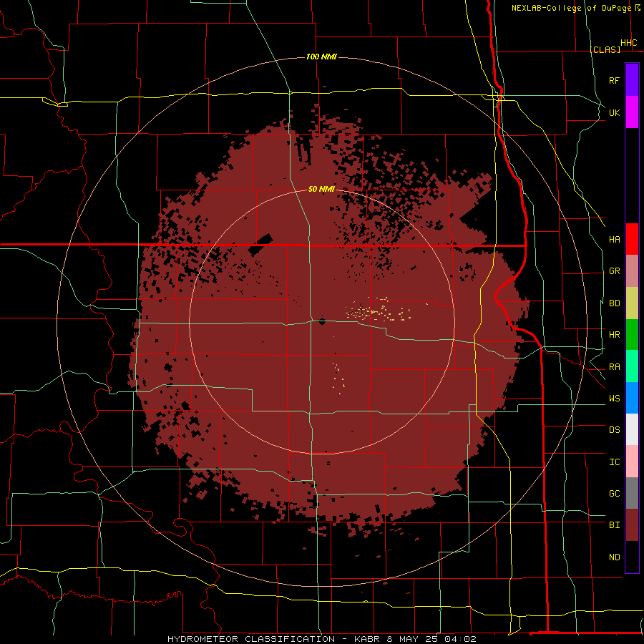Click the yellow BD echo cluster east of radar

click(378, 310)
